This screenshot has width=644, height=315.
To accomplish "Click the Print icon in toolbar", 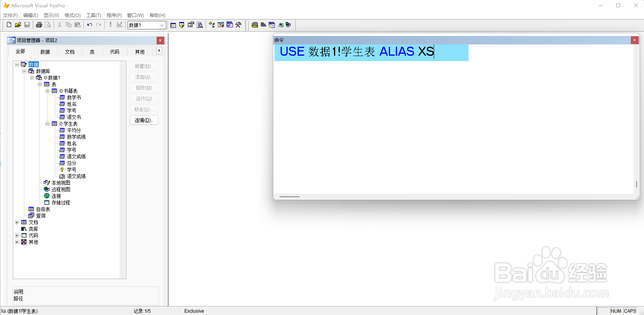I will click(39, 25).
